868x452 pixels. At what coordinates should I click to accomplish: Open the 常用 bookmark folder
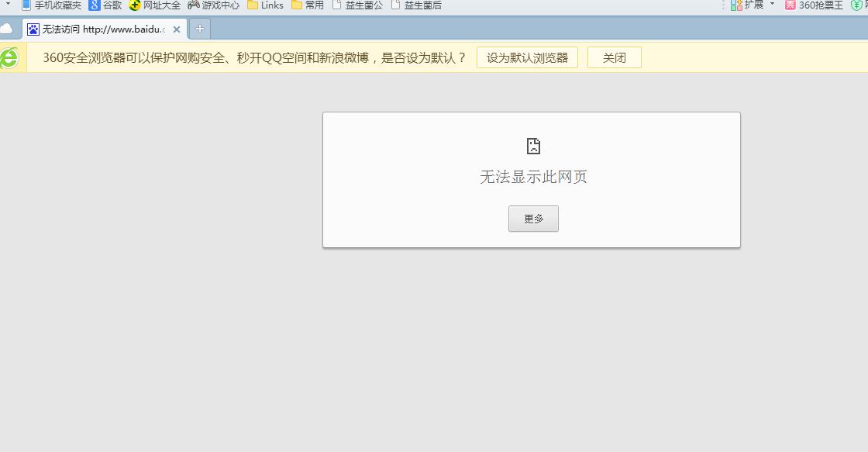tap(308, 5)
